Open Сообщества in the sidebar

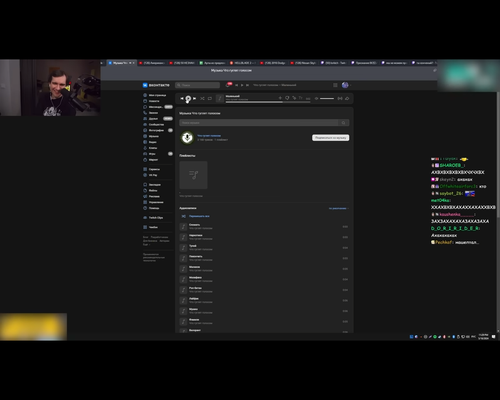tap(156, 125)
